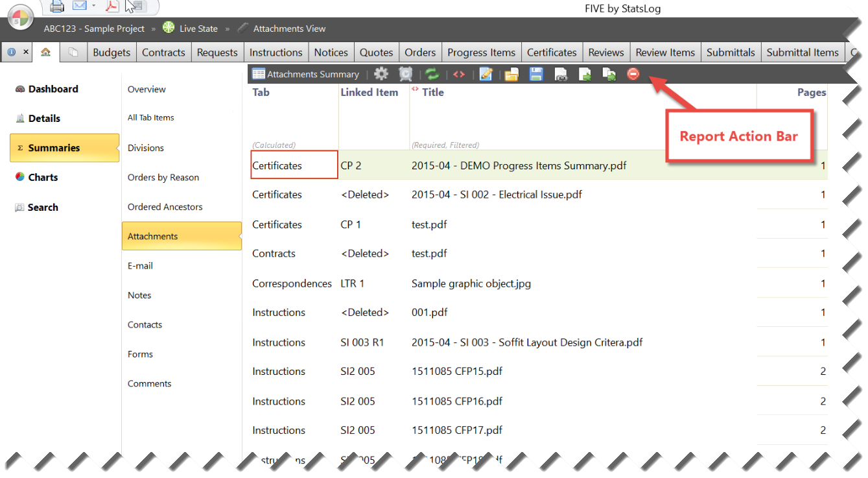Select the Orders by Reason summary
The width and height of the screenshot is (868, 478).
click(x=163, y=177)
